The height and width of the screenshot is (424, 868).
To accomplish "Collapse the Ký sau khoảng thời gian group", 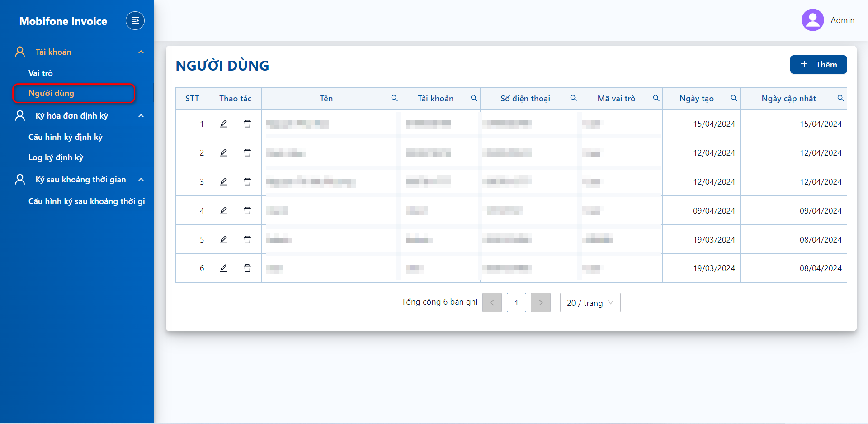I will point(141,180).
